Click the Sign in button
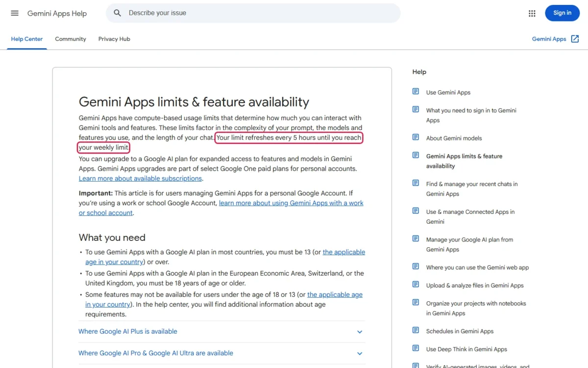Image resolution: width=588 pixels, height=368 pixels. coord(562,13)
